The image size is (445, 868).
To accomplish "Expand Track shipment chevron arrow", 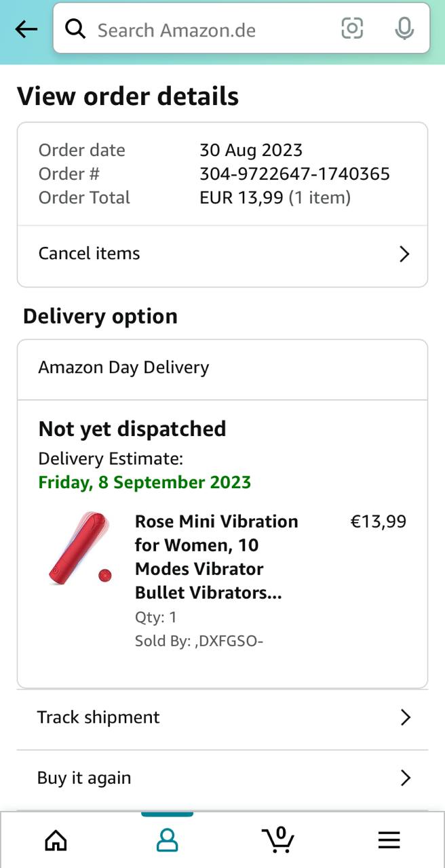I will click(x=405, y=717).
